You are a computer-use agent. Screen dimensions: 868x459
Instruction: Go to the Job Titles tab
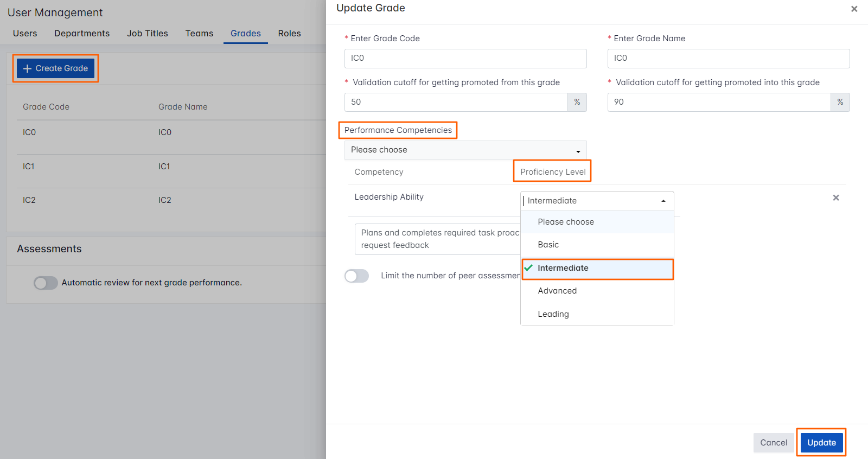tap(148, 34)
